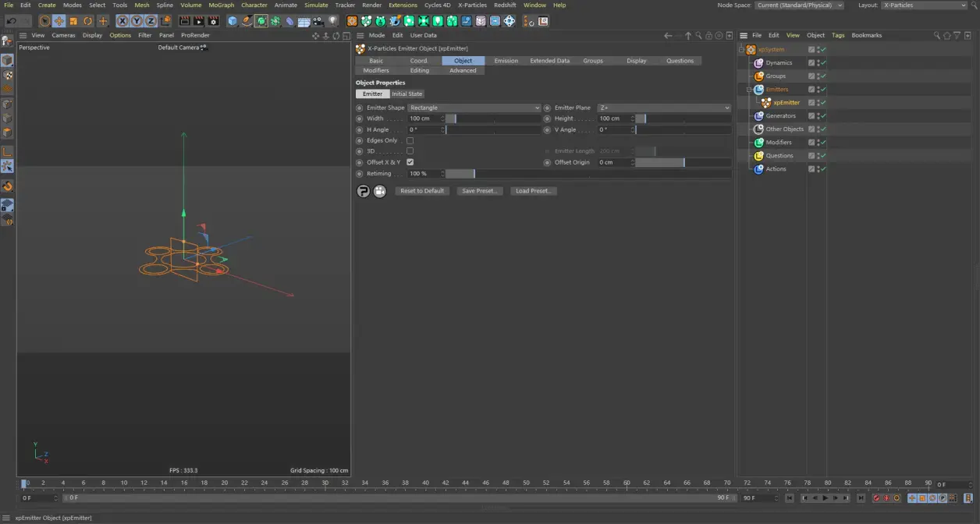Select the Move tool in the toolbar
The height and width of the screenshot is (524, 980).
pyautogui.click(x=59, y=21)
